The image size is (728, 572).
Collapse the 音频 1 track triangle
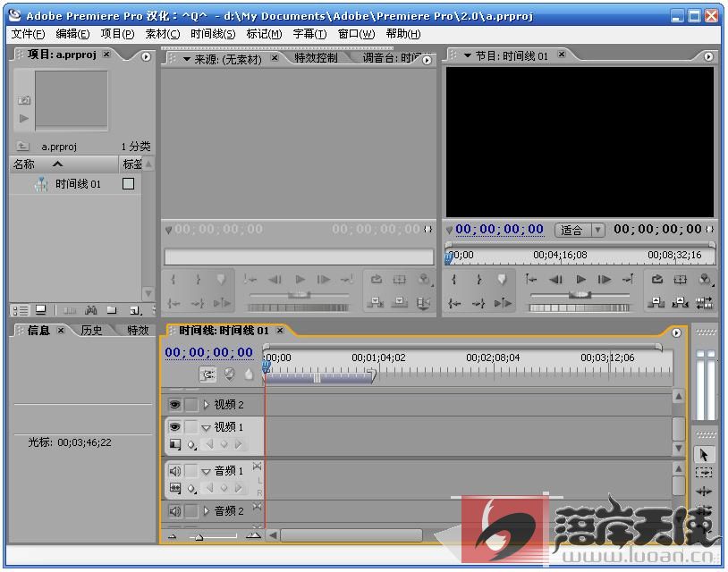coord(206,472)
